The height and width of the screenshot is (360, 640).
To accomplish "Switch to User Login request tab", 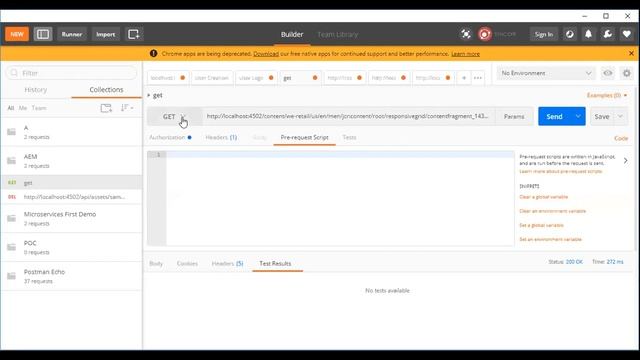I will pos(256,78).
